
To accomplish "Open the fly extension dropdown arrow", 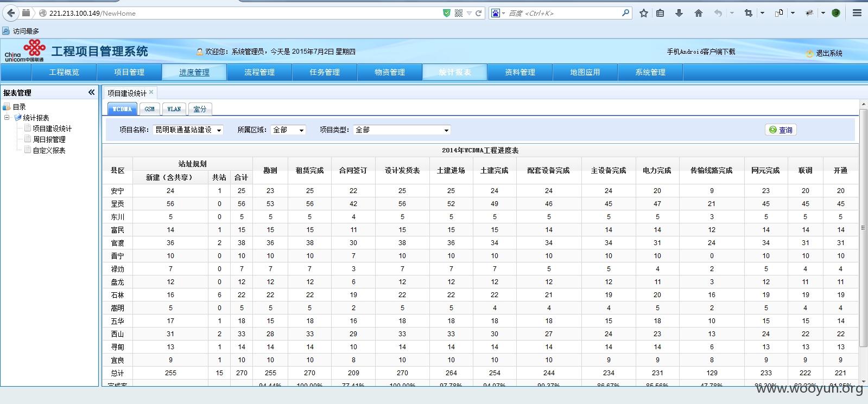I will pyautogui.click(x=823, y=13).
